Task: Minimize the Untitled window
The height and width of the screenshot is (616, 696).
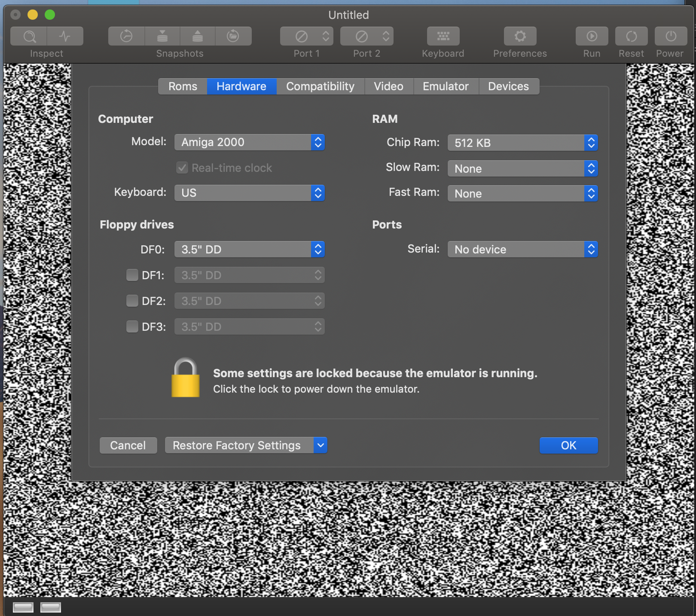Action: (x=33, y=15)
